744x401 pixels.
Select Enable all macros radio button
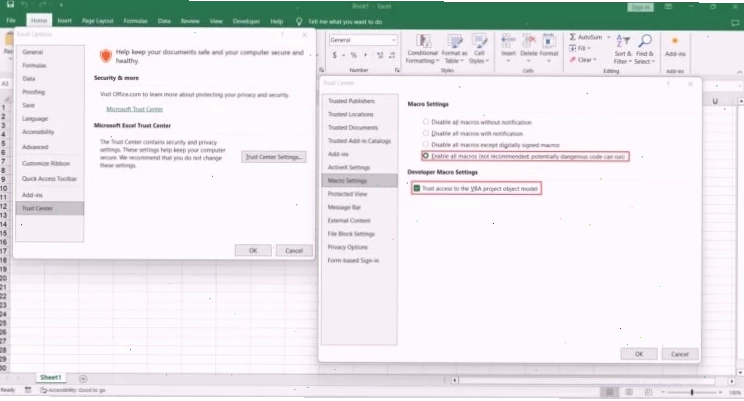(426, 156)
